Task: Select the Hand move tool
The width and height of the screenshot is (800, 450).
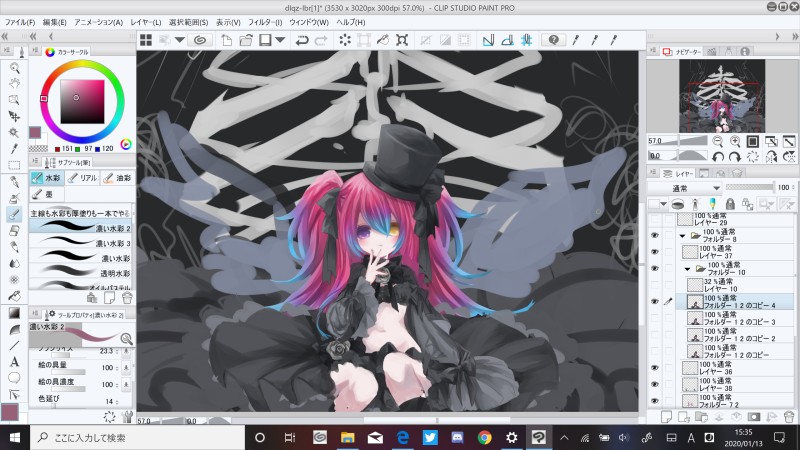Action: coord(14,83)
